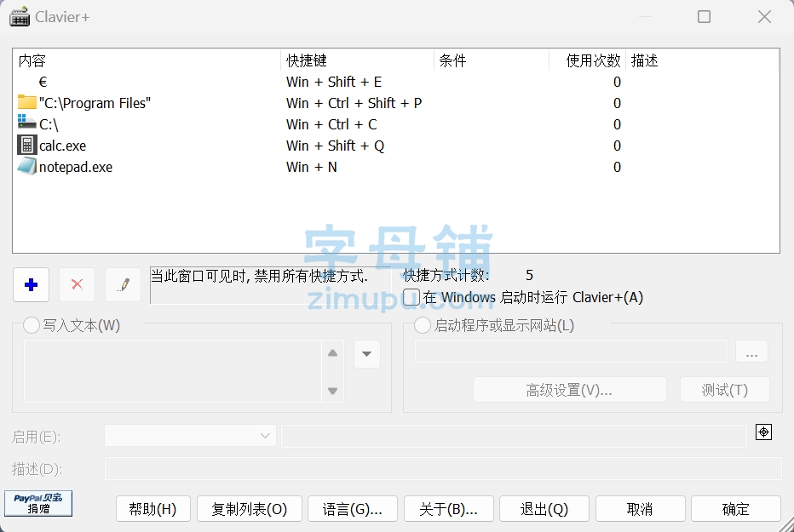Select the C:\ row text
The image size is (794, 532).
pos(49,124)
